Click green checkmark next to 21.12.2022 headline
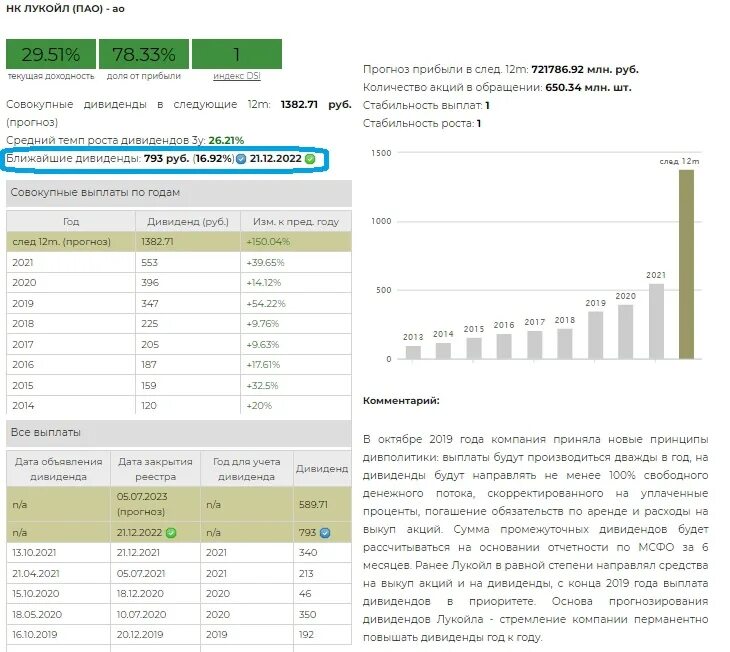Screen dimensions: 730x652 pos(310,159)
